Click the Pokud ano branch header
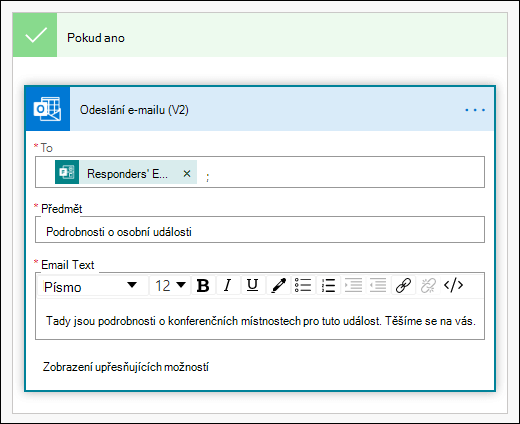 (260, 35)
